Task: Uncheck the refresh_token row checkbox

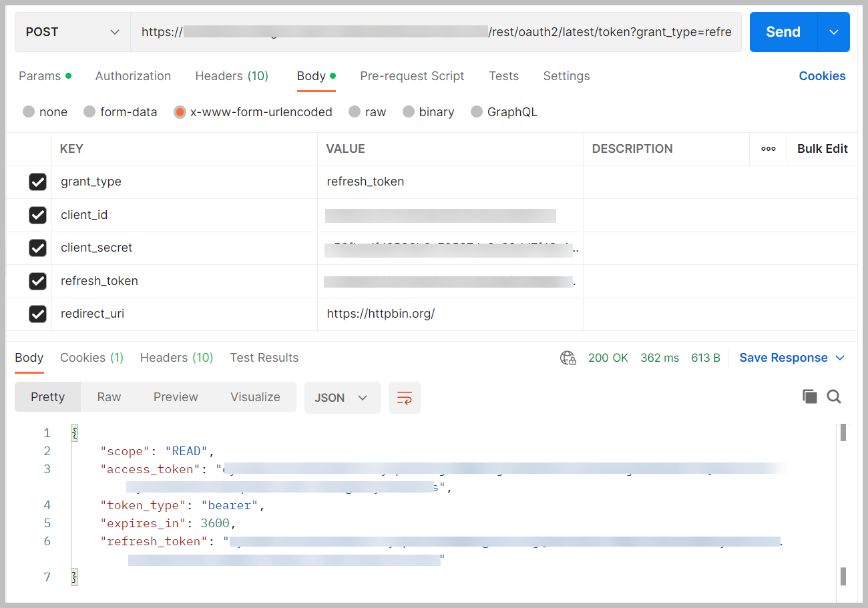Action: point(37,281)
